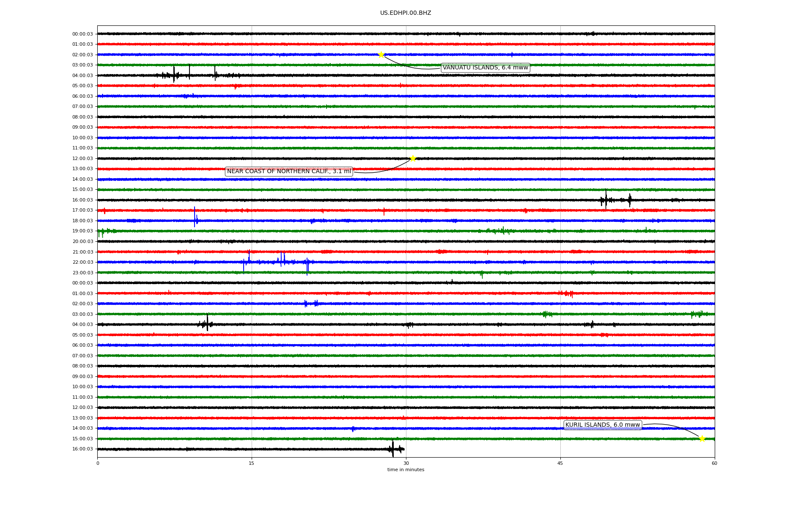Click the Vanuatu Islands earthquake star marker
The image size is (812, 508).
(x=381, y=55)
